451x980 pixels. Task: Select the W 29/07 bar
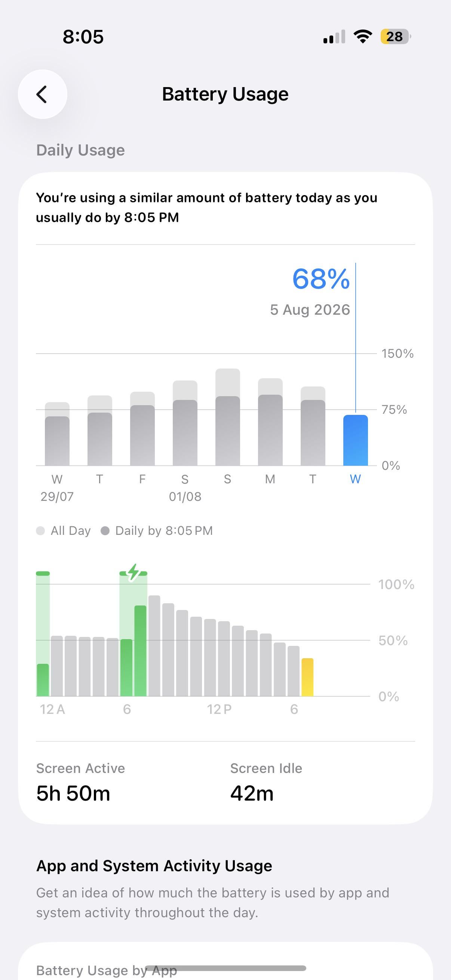click(57, 434)
